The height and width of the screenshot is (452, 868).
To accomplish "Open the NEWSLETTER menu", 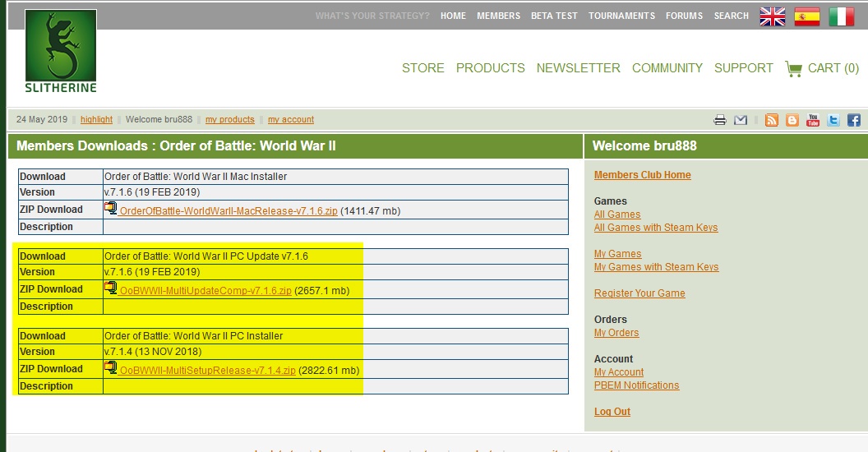I will 579,68.
